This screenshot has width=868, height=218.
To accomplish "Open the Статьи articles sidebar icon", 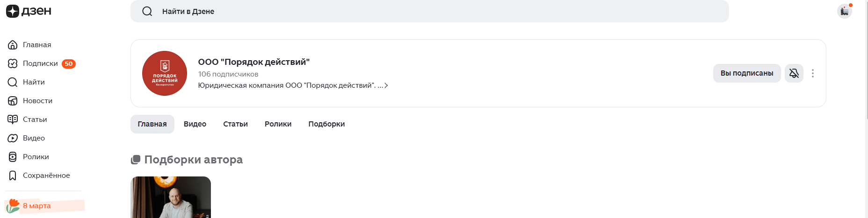I will tap(13, 120).
